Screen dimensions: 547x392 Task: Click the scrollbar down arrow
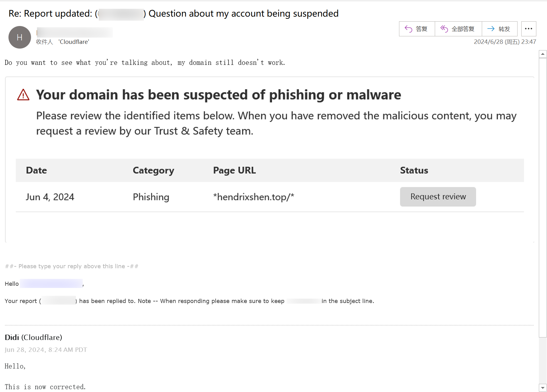pyautogui.click(x=543, y=388)
